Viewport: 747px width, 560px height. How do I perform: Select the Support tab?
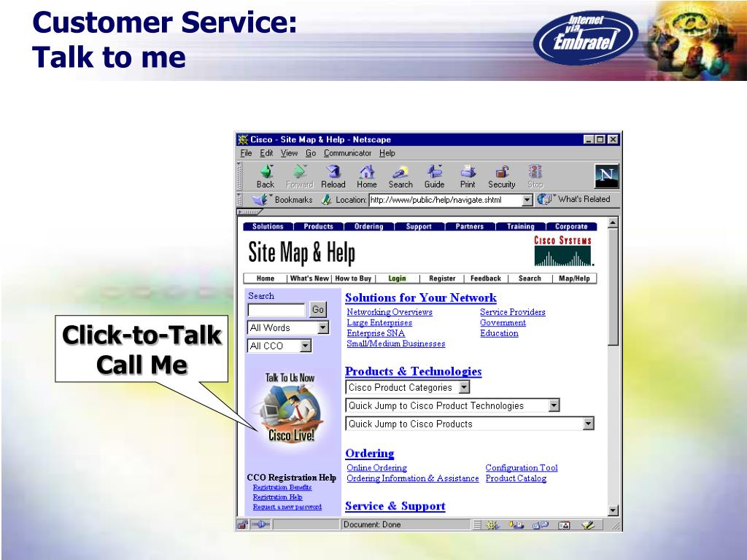(x=419, y=227)
